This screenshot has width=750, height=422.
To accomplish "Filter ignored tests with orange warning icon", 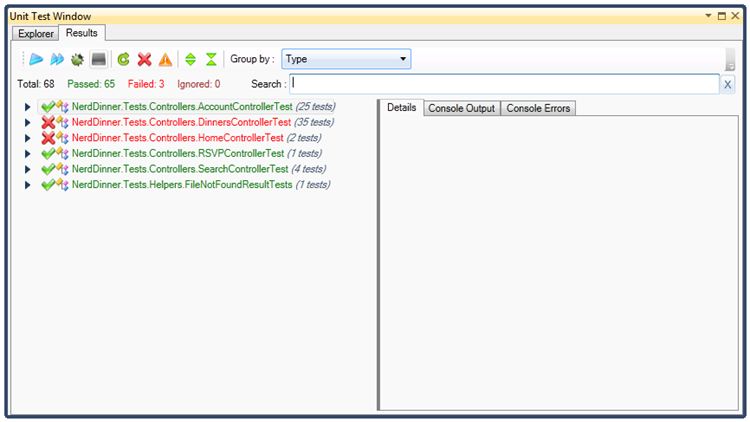I will point(165,59).
